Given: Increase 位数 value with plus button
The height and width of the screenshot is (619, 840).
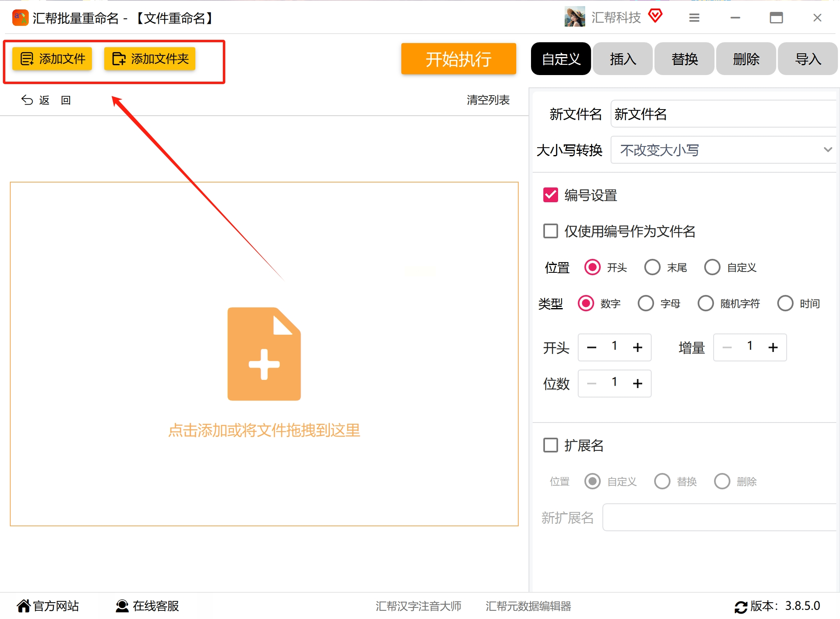Looking at the screenshot, I should [x=637, y=384].
